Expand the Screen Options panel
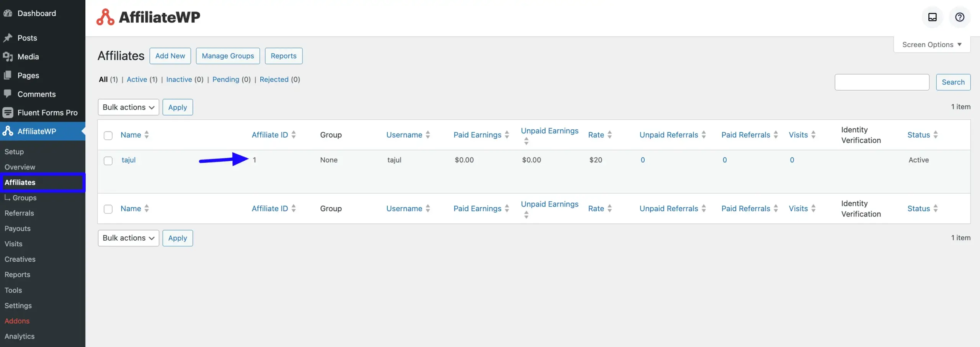The image size is (980, 347). click(931, 45)
